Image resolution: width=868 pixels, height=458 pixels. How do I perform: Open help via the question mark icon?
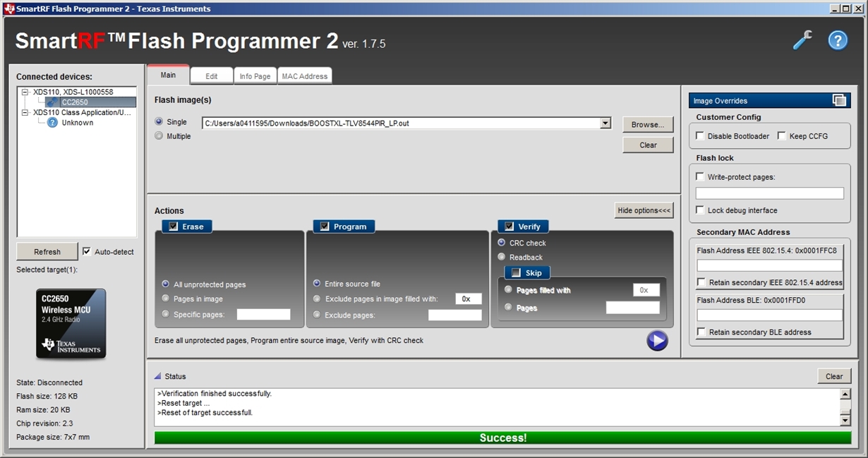[837, 40]
